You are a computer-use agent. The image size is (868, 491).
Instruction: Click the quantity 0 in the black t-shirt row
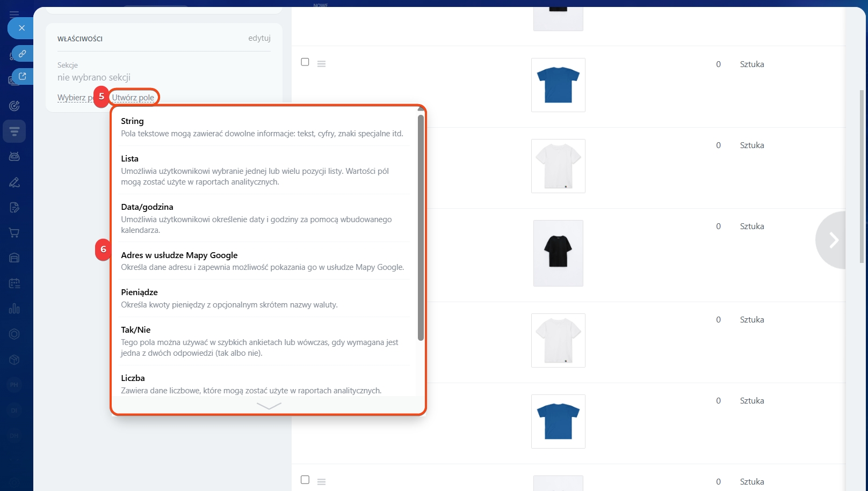pos(718,226)
